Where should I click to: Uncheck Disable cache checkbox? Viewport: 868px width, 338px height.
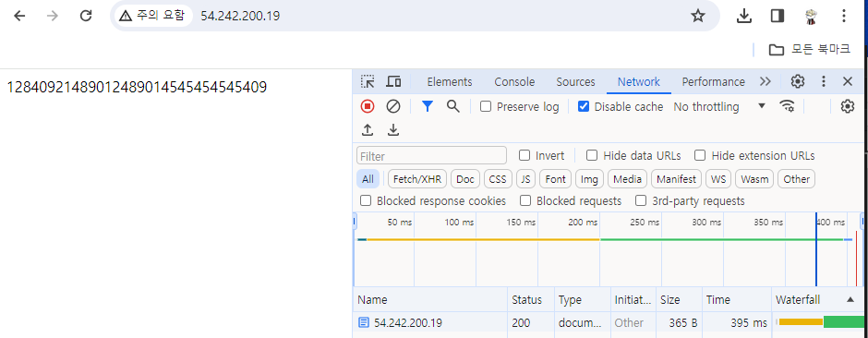point(584,107)
